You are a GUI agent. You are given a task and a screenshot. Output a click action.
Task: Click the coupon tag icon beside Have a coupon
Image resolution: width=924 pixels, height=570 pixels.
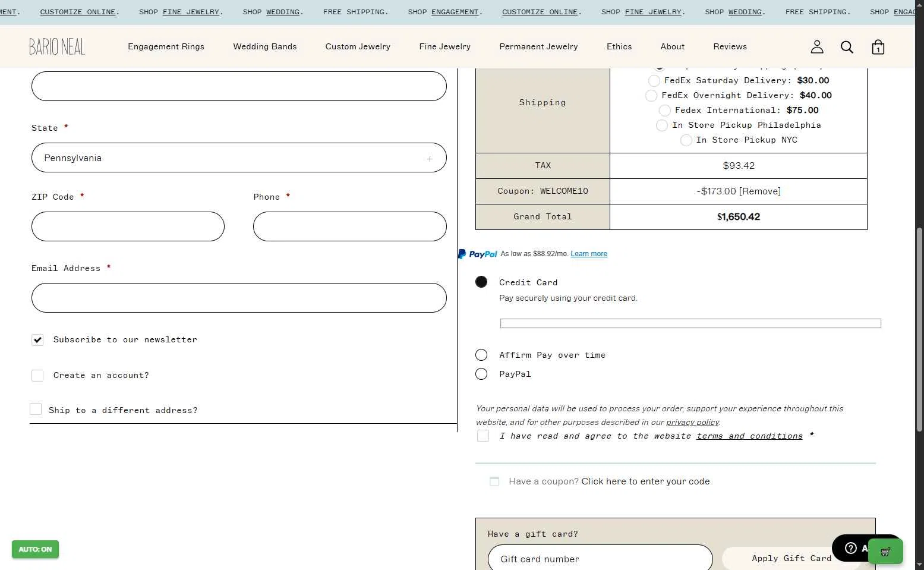click(x=494, y=481)
